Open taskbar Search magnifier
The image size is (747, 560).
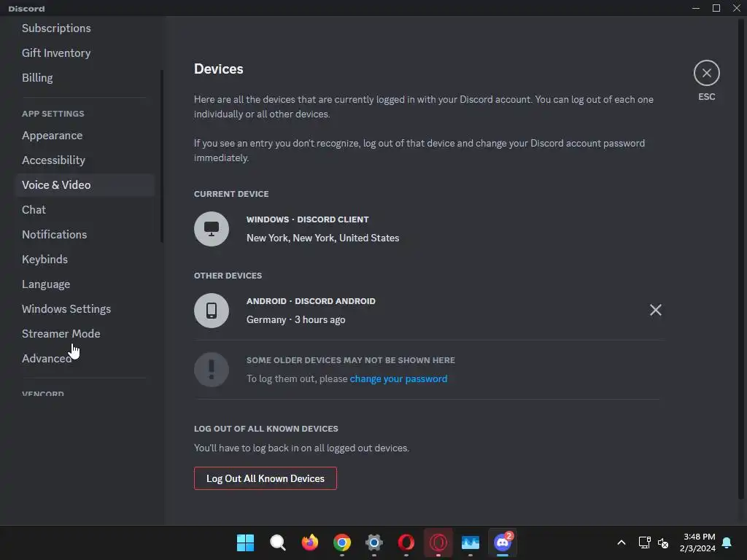tap(278, 542)
